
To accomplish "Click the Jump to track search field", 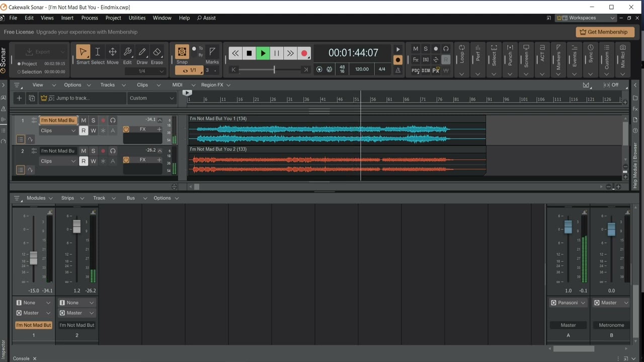I will [x=83, y=98].
